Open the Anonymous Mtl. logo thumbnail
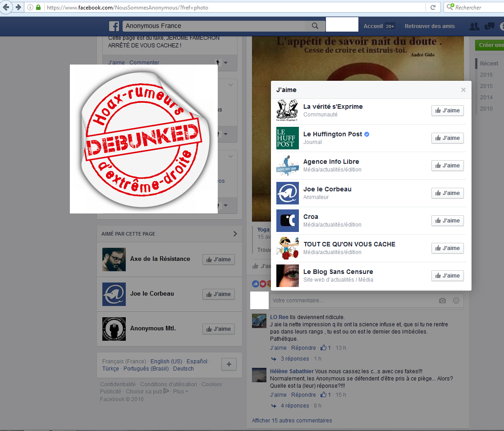This screenshot has height=431, width=504. [x=114, y=329]
